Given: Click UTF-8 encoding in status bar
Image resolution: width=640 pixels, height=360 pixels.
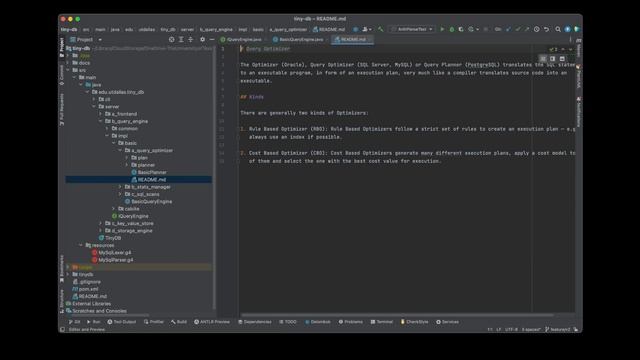Looking at the screenshot, I should [511, 329].
